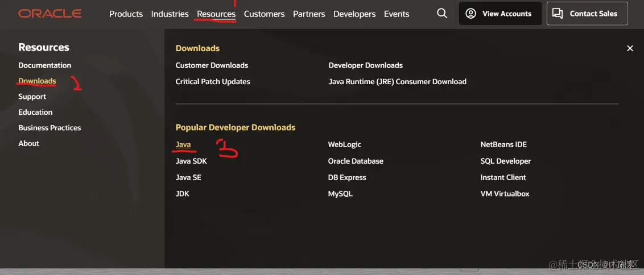Click the SQL Developer link

(506, 161)
